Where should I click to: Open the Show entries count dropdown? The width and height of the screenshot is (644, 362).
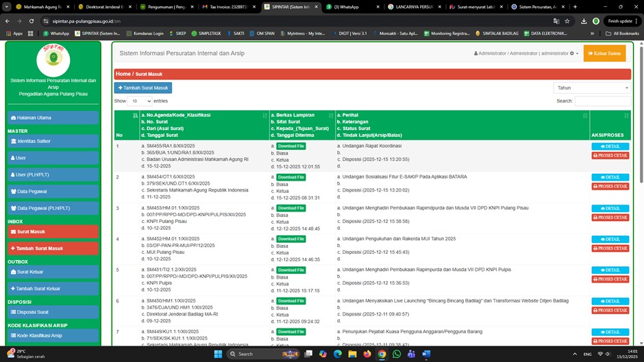tap(140, 101)
